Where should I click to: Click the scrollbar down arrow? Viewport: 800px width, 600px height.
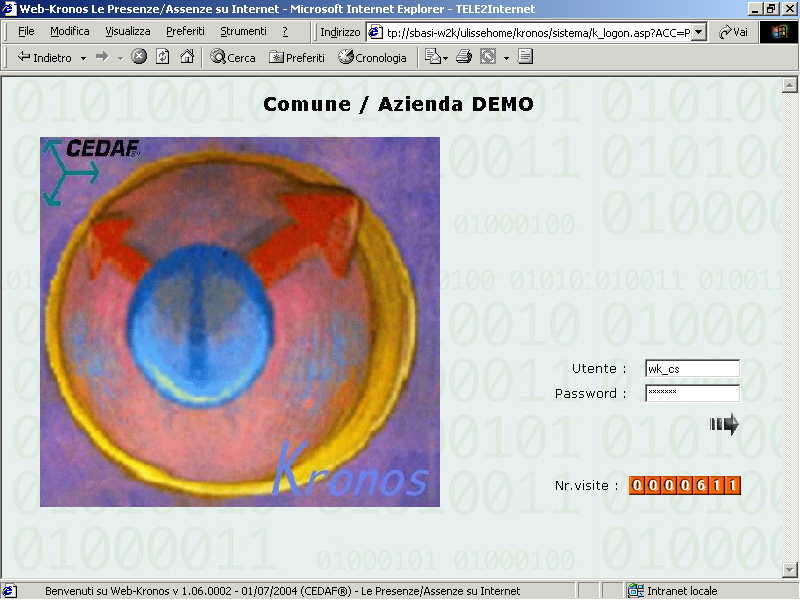click(x=789, y=568)
